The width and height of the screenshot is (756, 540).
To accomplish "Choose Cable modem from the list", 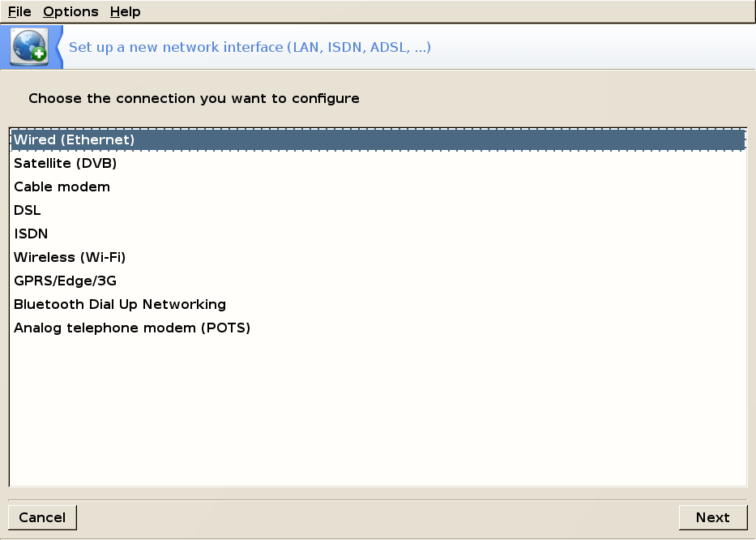I will [x=378, y=186].
